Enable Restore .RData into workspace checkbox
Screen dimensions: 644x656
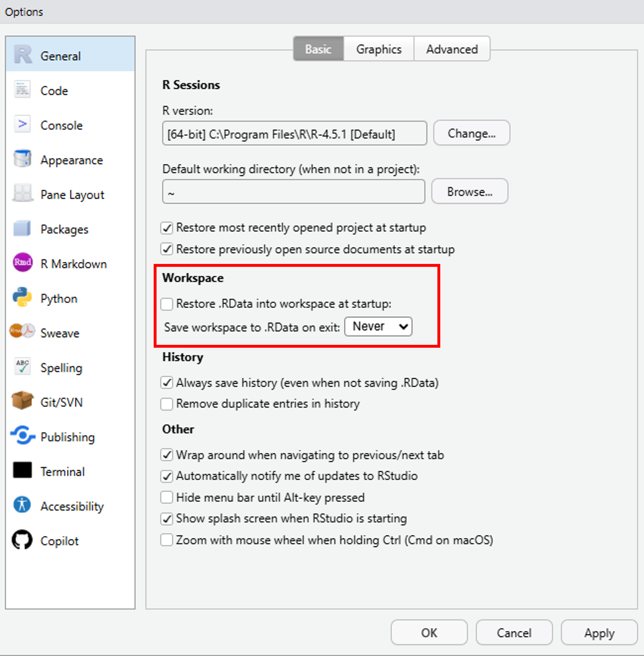pyautogui.click(x=167, y=304)
